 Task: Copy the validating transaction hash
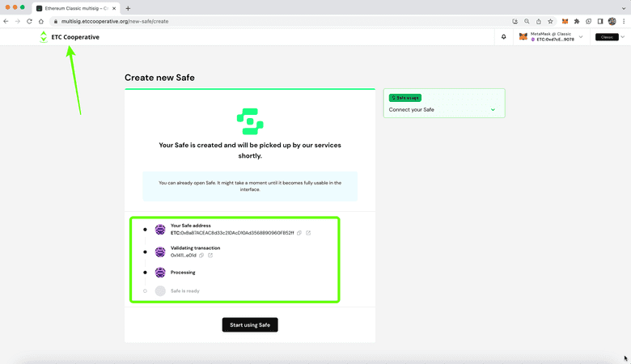(201, 255)
